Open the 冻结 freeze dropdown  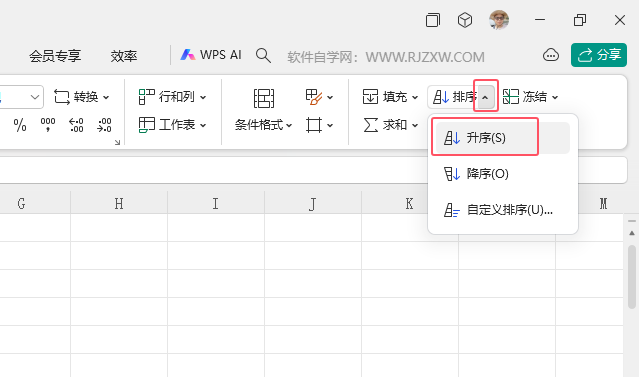click(530, 97)
